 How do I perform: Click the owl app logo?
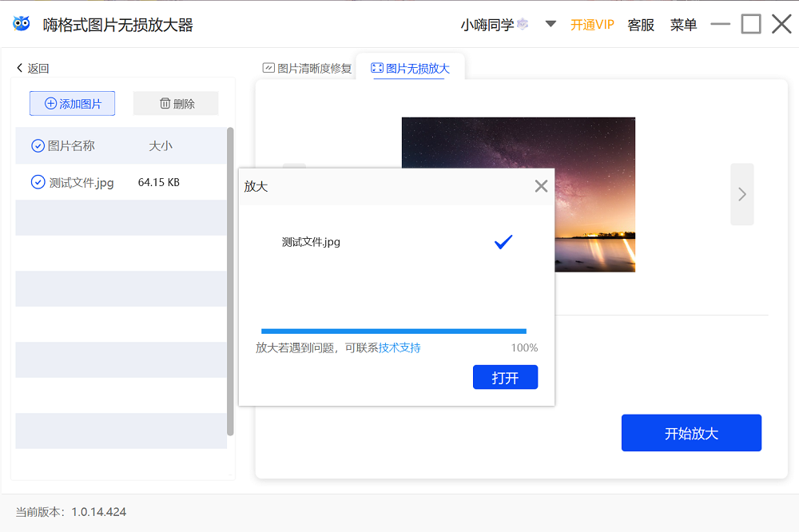[21, 23]
